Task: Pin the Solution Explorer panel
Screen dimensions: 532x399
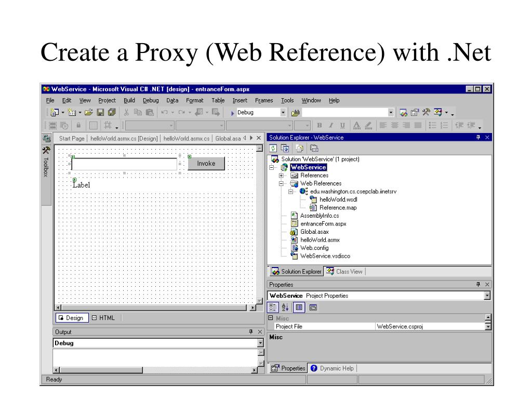Action: coord(478,137)
